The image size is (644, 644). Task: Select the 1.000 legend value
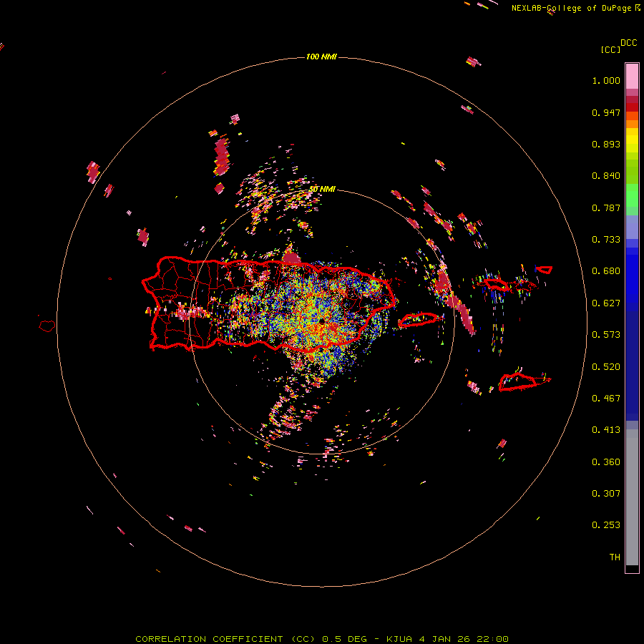click(606, 81)
